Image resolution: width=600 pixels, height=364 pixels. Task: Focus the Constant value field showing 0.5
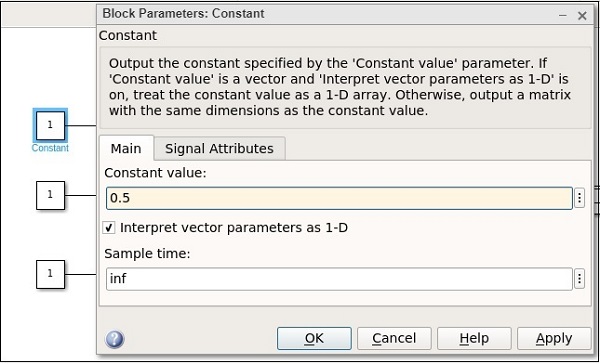point(339,198)
